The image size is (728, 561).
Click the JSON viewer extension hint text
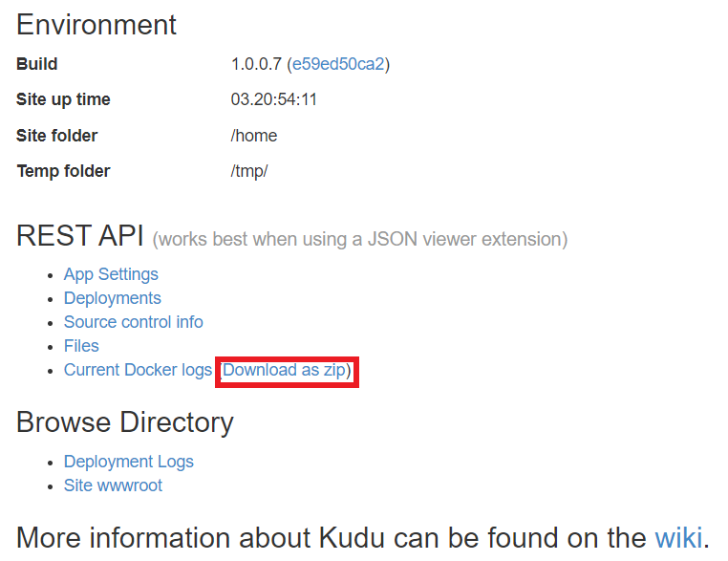(359, 238)
